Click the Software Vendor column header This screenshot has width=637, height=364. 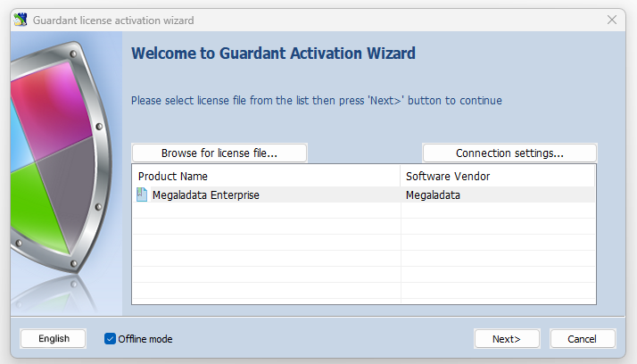pos(498,177)
